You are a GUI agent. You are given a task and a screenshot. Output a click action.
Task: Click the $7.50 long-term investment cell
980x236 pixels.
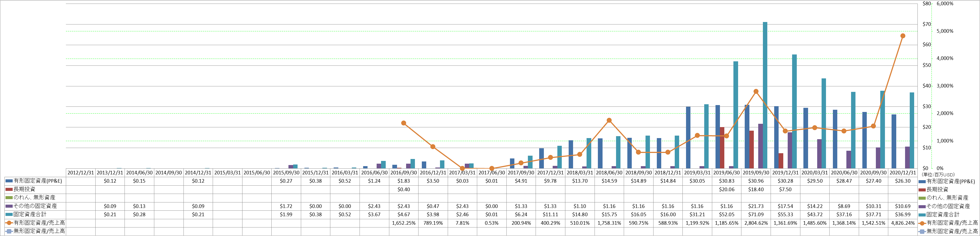[x=785, y=189]
